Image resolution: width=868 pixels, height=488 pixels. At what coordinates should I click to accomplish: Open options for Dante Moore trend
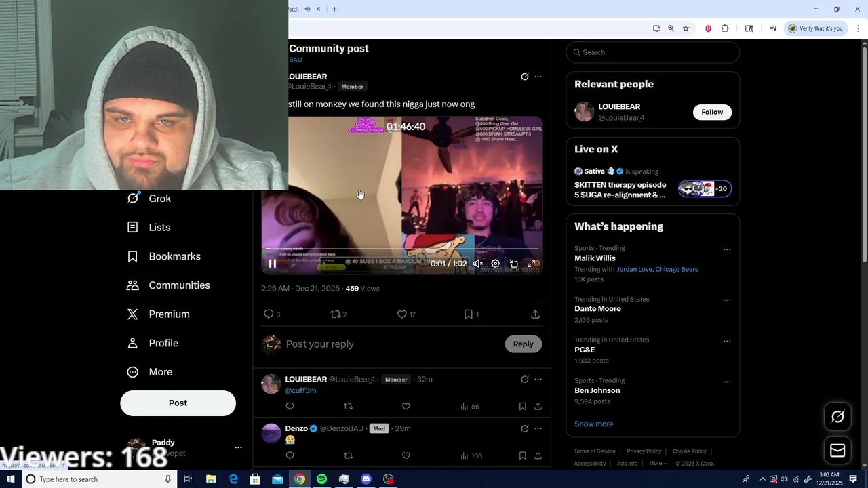click(727, 300)
